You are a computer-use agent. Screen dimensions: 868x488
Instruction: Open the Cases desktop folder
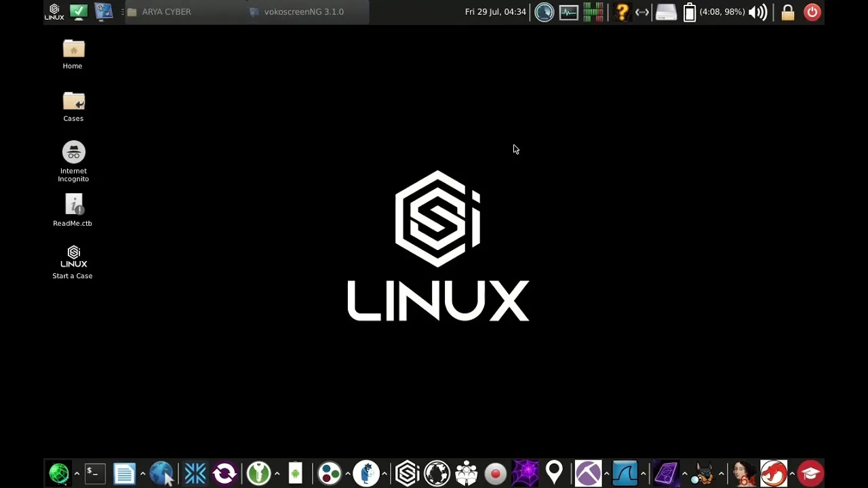(73, 107)
